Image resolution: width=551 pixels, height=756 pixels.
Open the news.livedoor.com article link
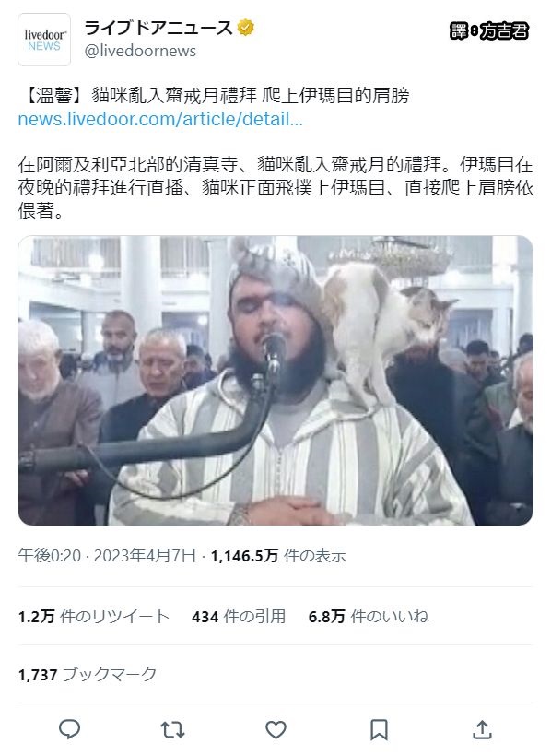click(160, 119)
